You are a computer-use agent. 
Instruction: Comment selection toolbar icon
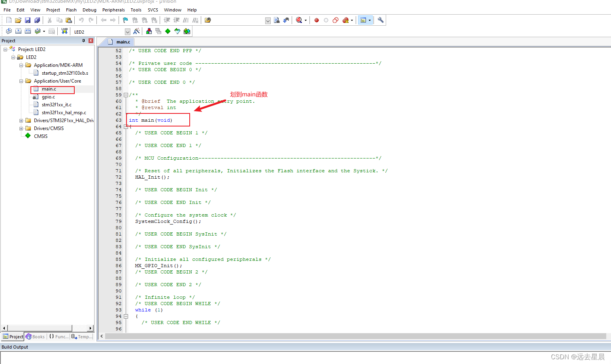coord(186,20)
